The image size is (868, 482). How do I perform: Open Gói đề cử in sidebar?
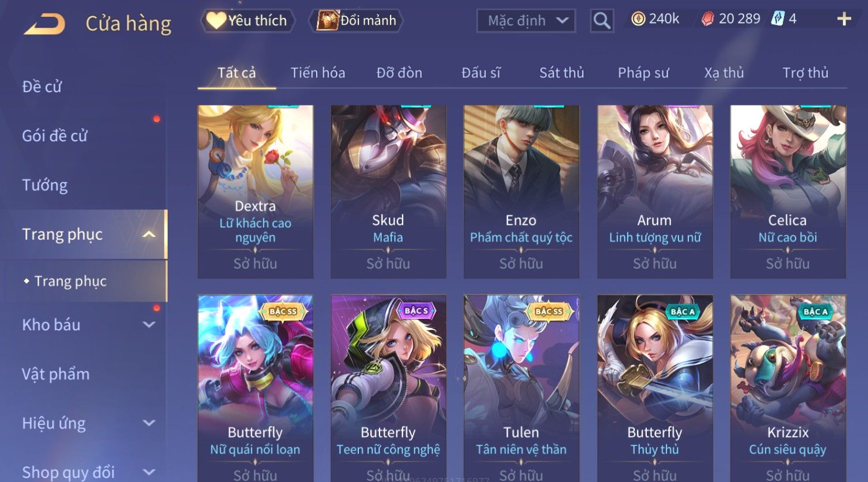[x=55, y=136]
